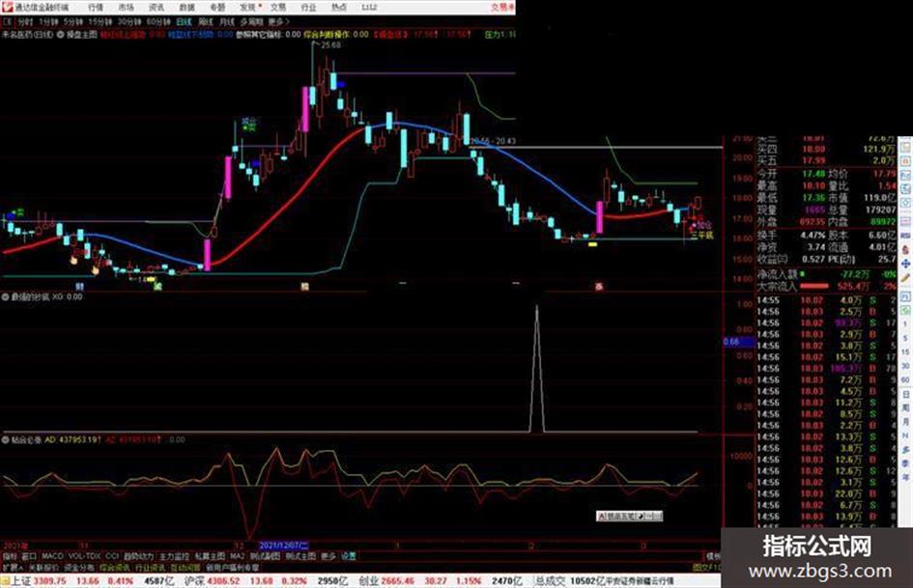Click the round icon before 操盘主图
The width and height of the screenshot is (913, 588).
point(61,35)
